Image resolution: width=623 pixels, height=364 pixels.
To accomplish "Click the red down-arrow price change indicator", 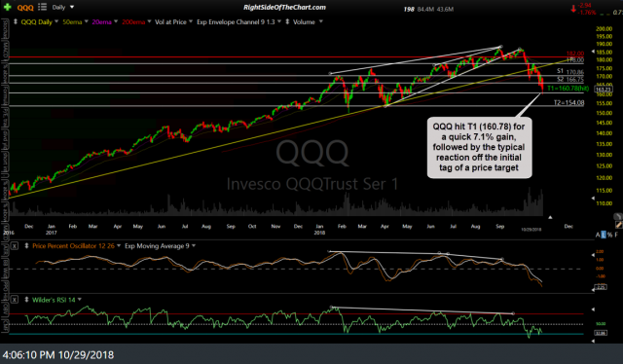I will coord(573,9).
